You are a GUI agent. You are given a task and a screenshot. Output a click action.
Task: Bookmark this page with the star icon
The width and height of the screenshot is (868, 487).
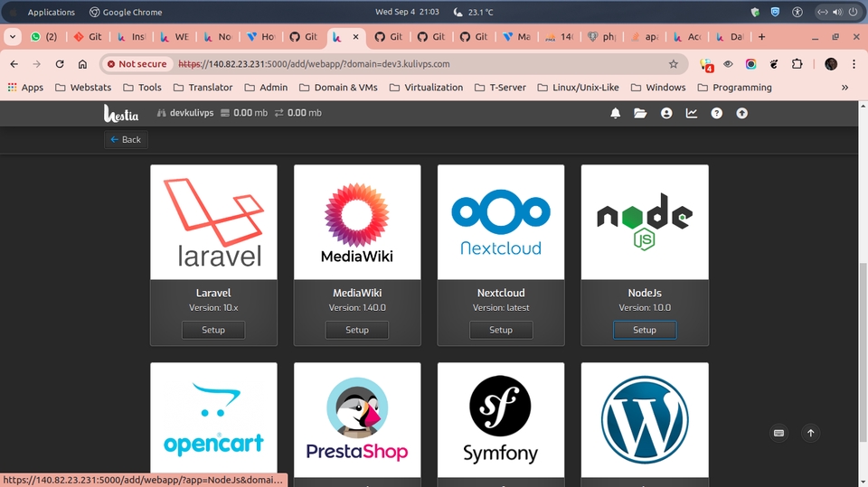(673, 64)
